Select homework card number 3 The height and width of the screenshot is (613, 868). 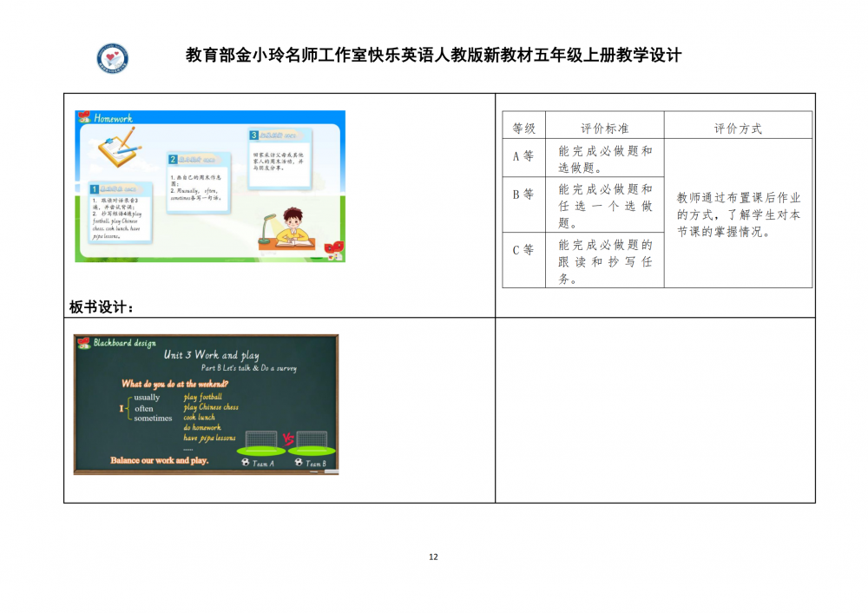279,159
